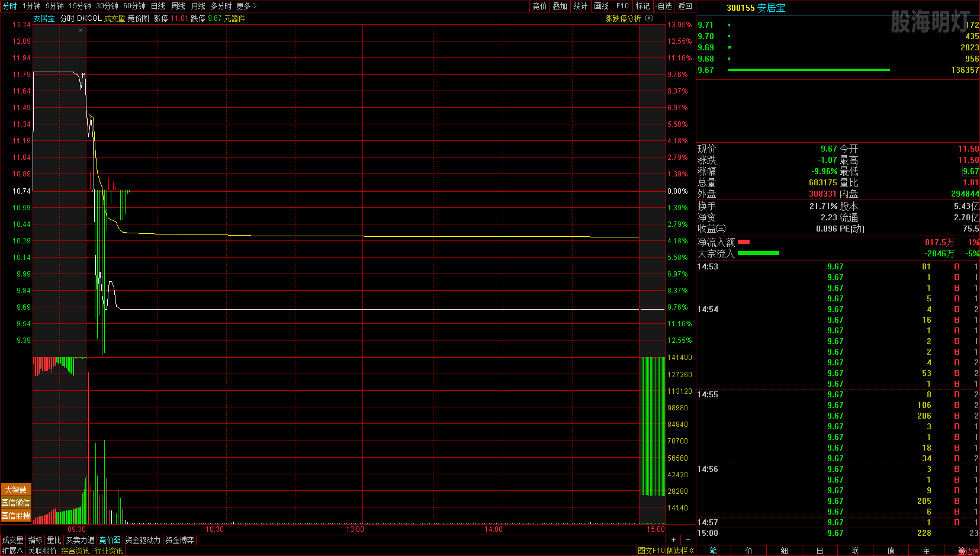This screenshot has height=556, width=980.
Task: Select the 竞价图 bottom tab
Action: (110, 540)
